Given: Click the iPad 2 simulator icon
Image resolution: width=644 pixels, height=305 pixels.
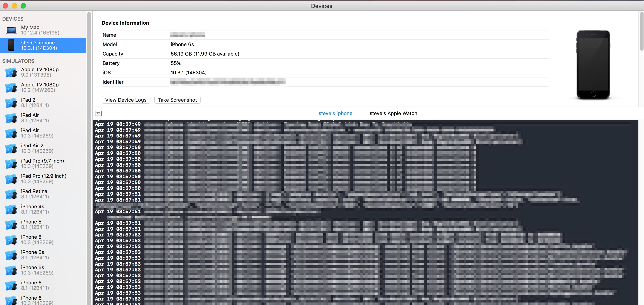Looking at the screenshot, I should tap(11, 103).
